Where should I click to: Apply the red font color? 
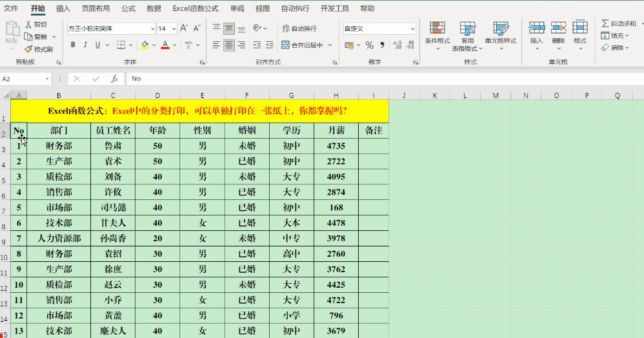tap(165, 45)
